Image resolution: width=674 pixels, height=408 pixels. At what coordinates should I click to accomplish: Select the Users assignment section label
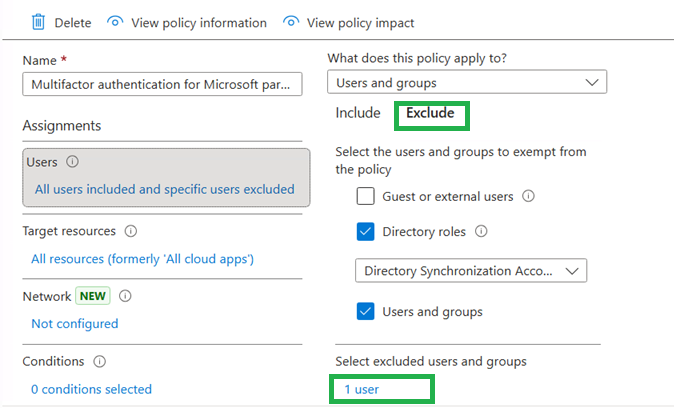(x=42, y=162)
